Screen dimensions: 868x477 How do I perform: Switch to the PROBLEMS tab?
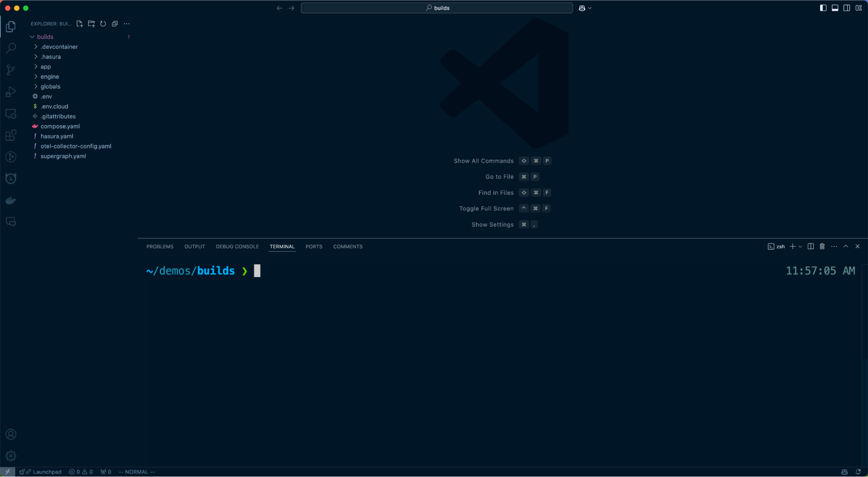pyautogui.click(x=160, y=247)
